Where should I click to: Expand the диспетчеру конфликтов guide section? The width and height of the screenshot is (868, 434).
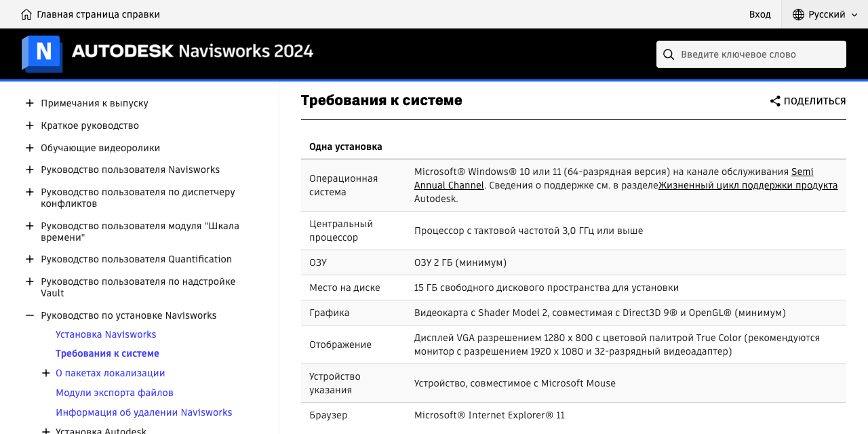[30, 192]
